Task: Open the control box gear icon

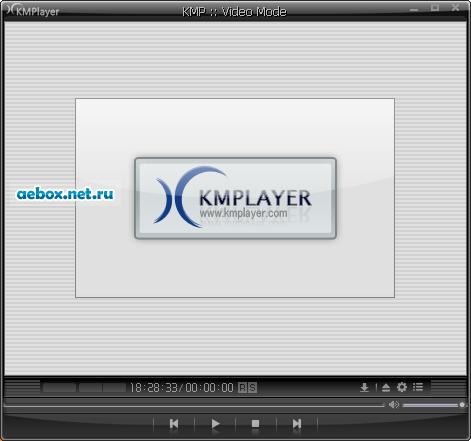Action: 402,387
